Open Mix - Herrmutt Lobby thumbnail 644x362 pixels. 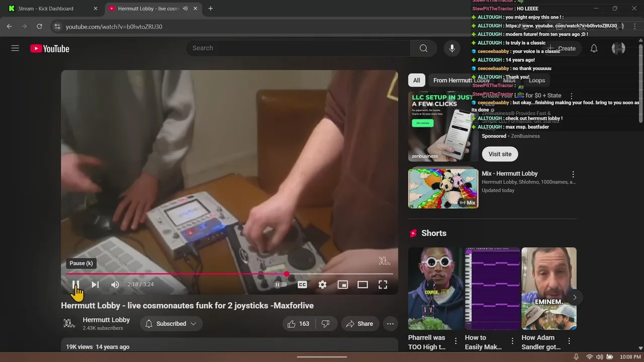tap(443, 188)
